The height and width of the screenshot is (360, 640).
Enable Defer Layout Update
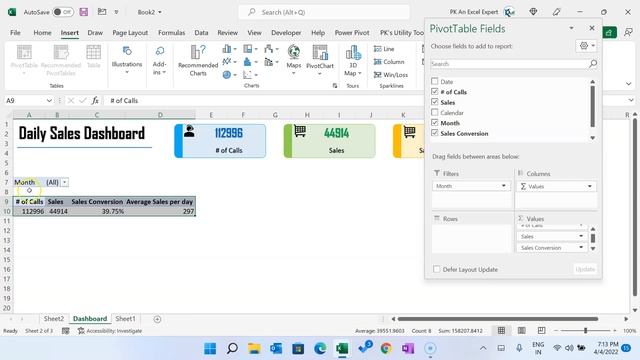pos(437,269)
